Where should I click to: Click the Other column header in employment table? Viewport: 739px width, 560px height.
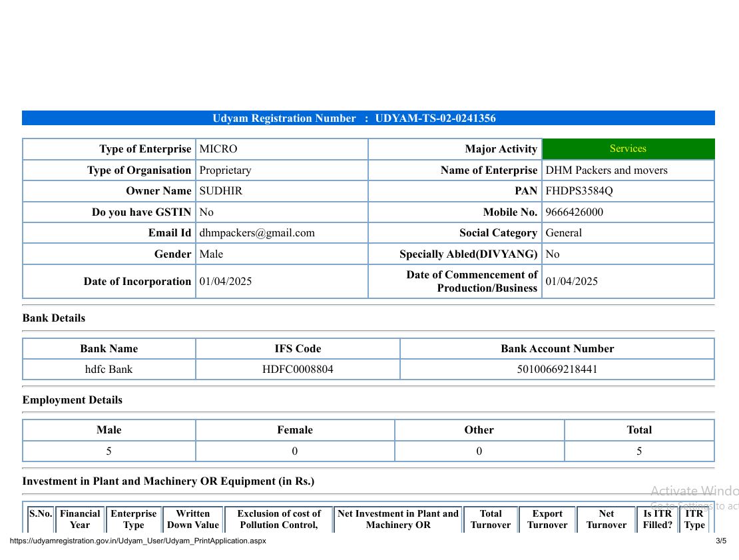[x=479, y=430]
